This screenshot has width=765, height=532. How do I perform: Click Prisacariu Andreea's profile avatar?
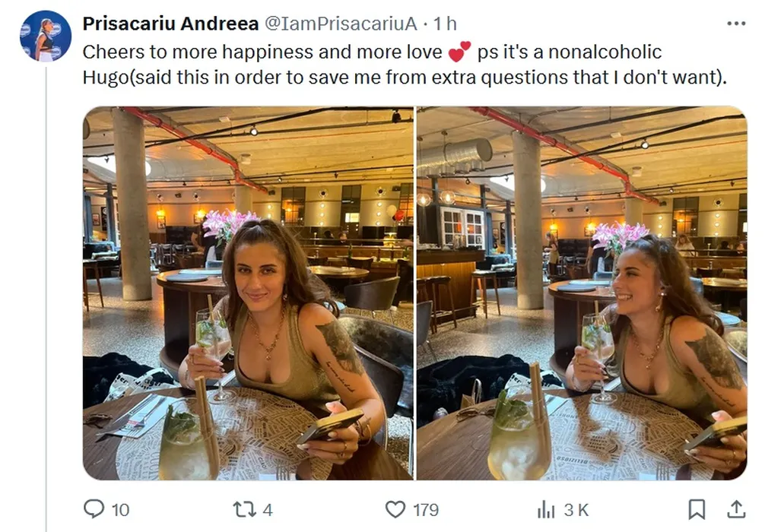(x=46, y=36)
